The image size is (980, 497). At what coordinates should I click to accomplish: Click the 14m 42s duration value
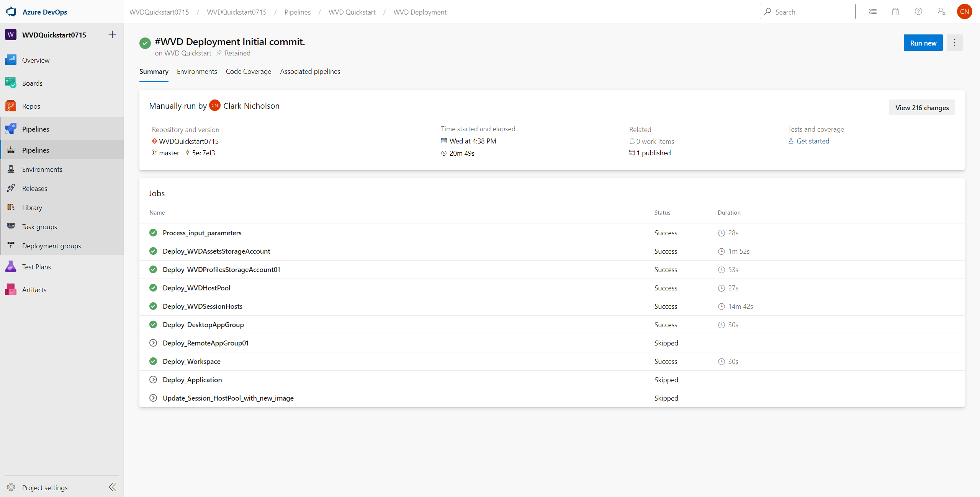[x=740, y=306]
